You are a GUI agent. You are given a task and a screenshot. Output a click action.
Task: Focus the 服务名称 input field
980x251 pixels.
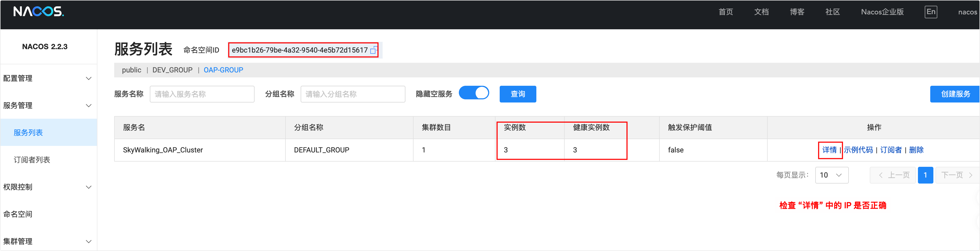202,94
